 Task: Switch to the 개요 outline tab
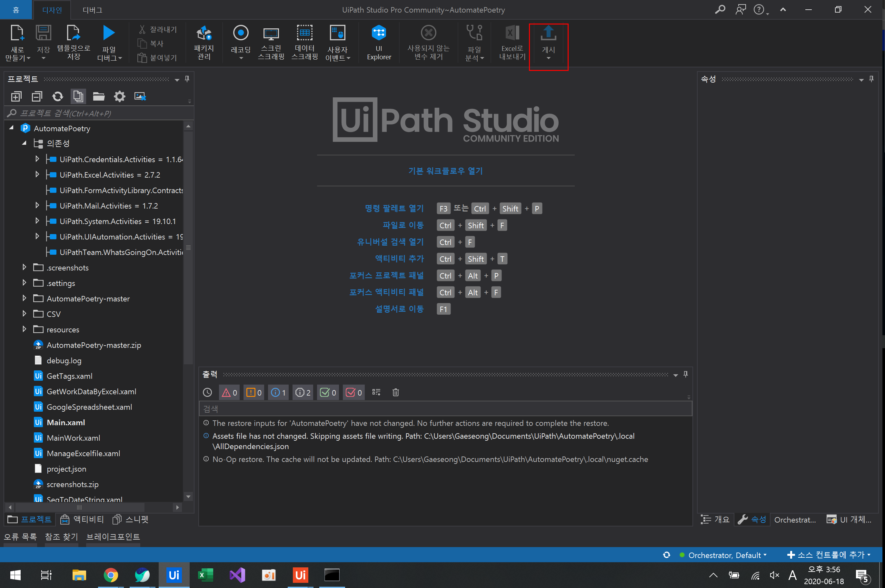(x=715, y=519)
